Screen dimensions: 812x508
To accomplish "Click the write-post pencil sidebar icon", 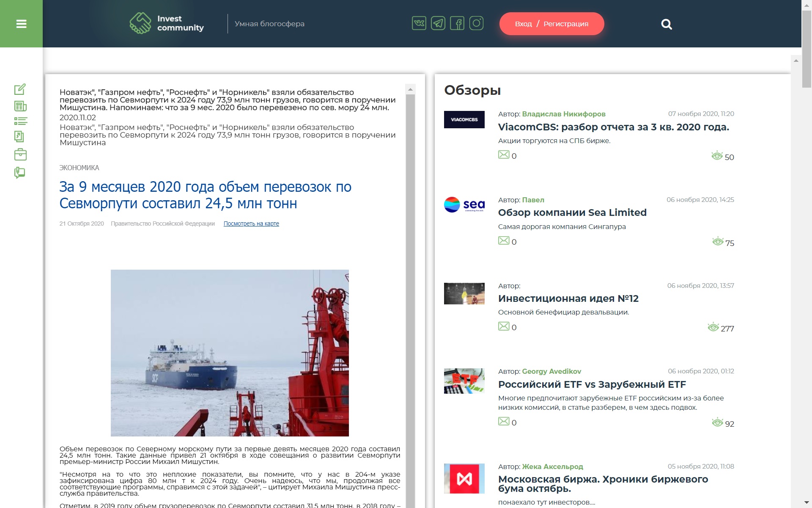I will [x=20, y=89].
